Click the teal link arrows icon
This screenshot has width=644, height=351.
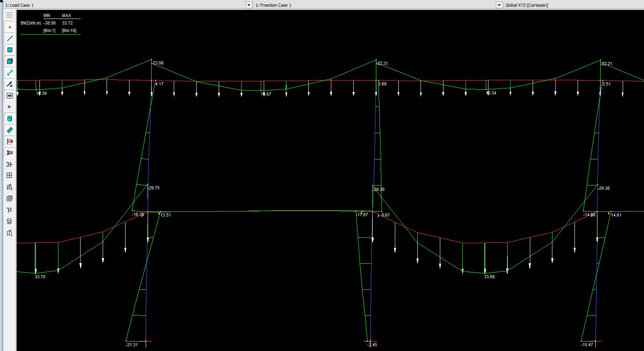(9, 73)
